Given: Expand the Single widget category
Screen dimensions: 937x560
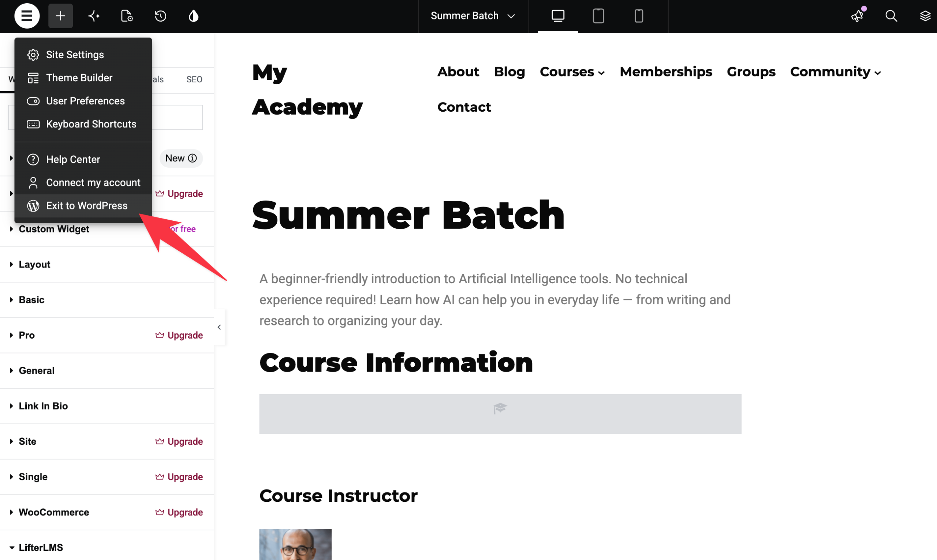Looking at the screenshot, I should coord(33,477).
